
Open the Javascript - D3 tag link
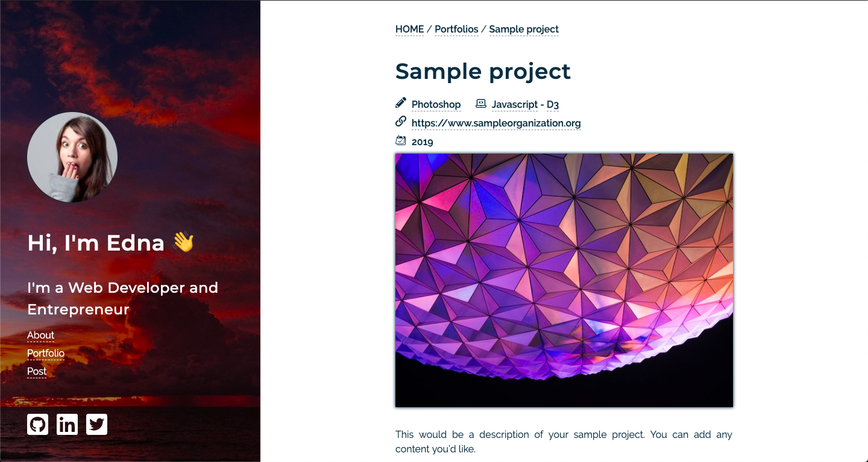coord(526,104)
